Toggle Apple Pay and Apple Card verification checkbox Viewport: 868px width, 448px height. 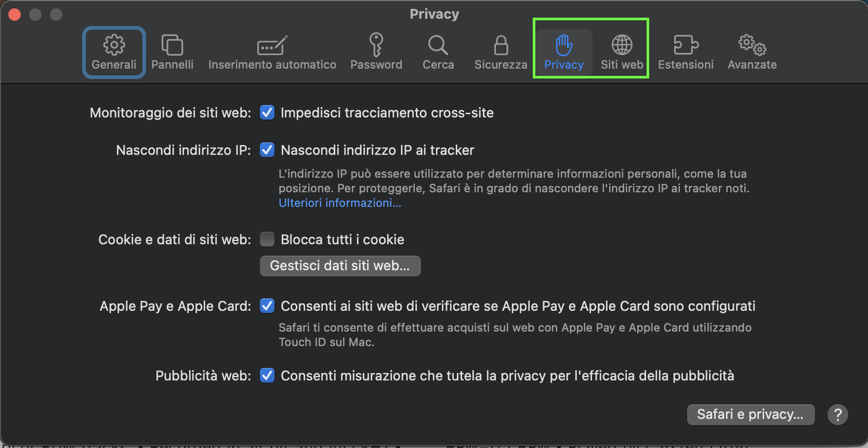(267, 306)
